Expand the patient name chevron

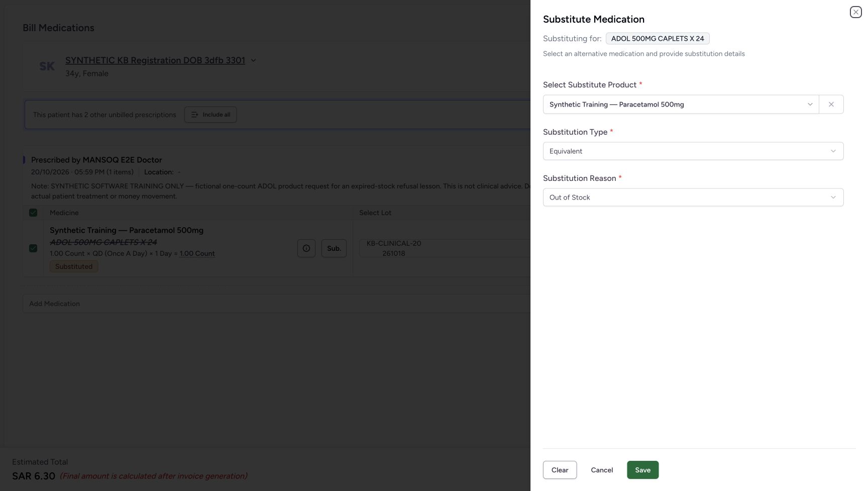253,60
